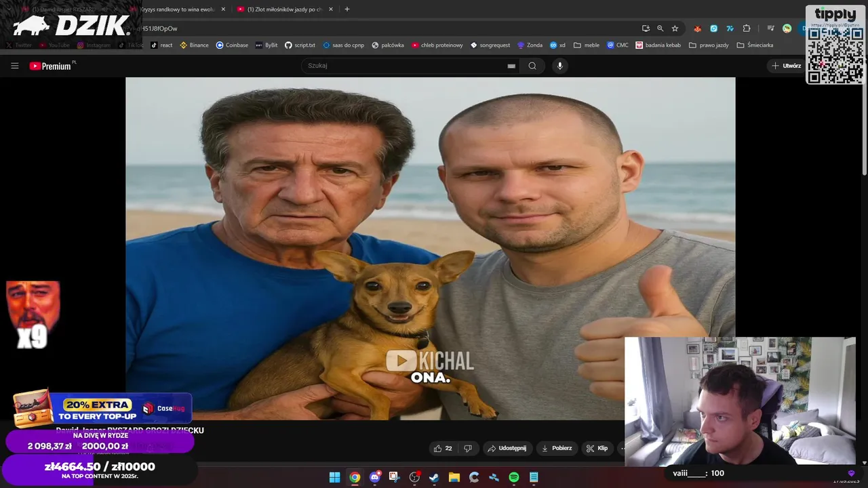Bookmark this page with the star
This screenshot has height=488, width=868.
click(x=675, y=28)
